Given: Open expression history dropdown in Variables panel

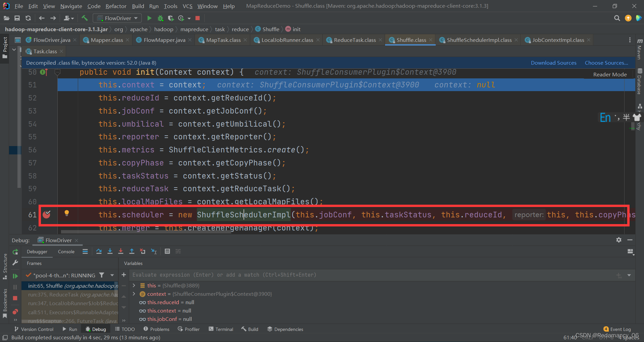Looking at the screenshot, I should pyautogui.click(x=629, y=275).
